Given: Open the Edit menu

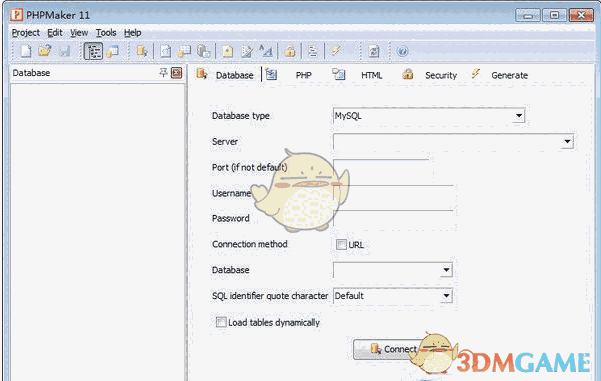Looking at the screenshot, I should 55,33.
